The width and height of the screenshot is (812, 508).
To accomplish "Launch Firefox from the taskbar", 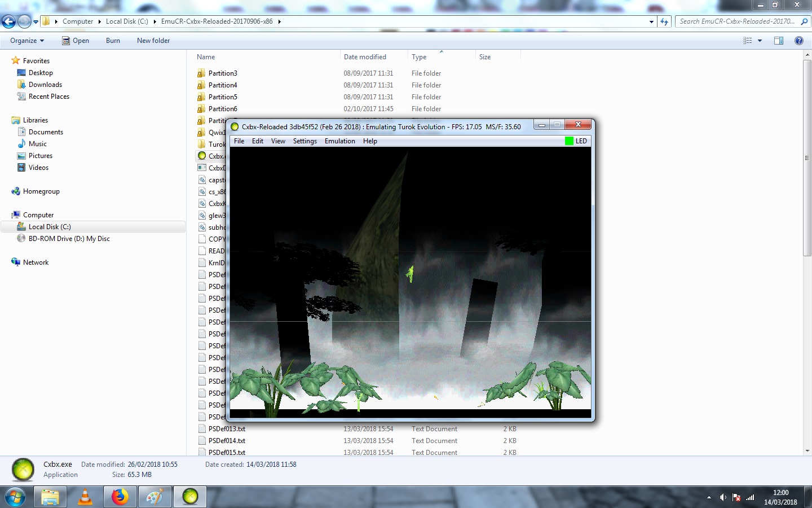I will 120,497.
